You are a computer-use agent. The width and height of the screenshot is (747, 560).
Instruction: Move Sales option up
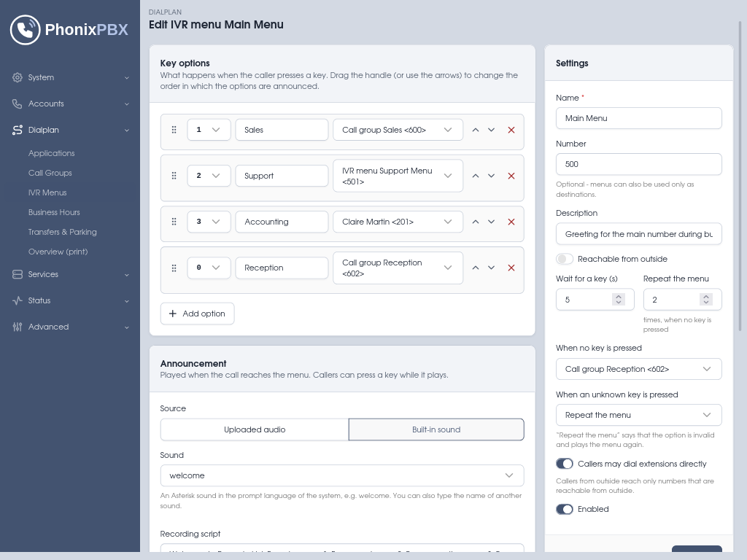(476, 130)
